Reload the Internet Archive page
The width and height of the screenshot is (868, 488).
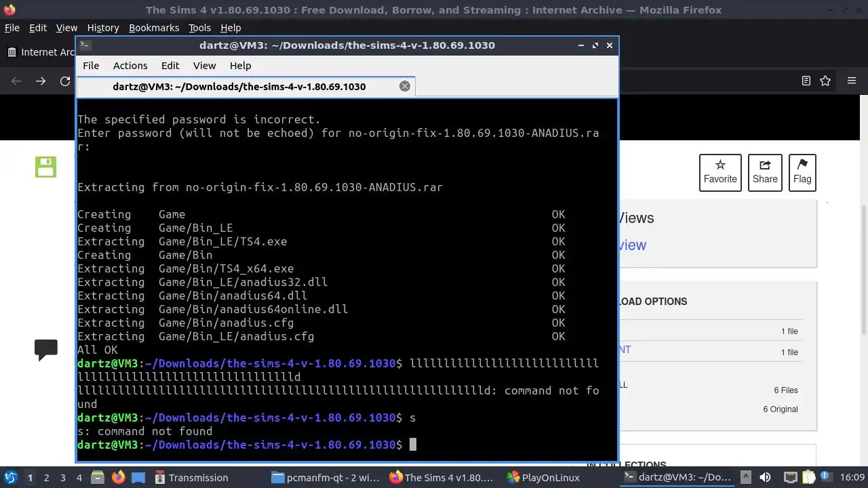65,81
